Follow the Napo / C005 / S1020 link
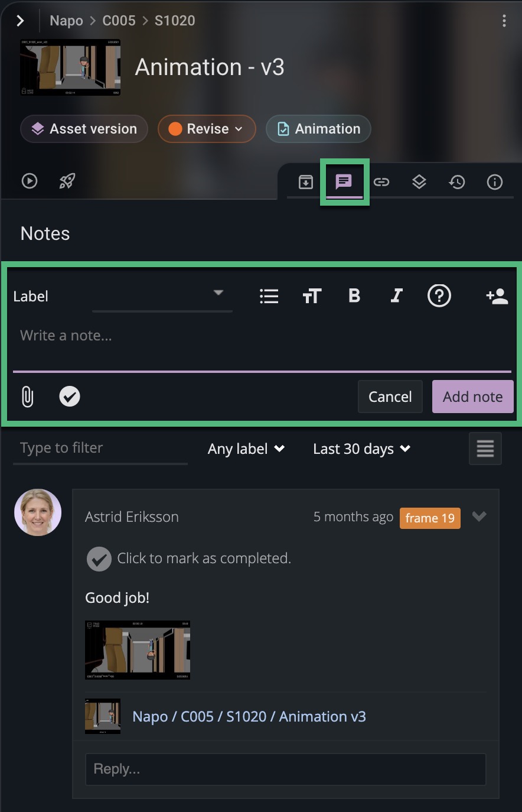522x812 pixels. point(249,716)
